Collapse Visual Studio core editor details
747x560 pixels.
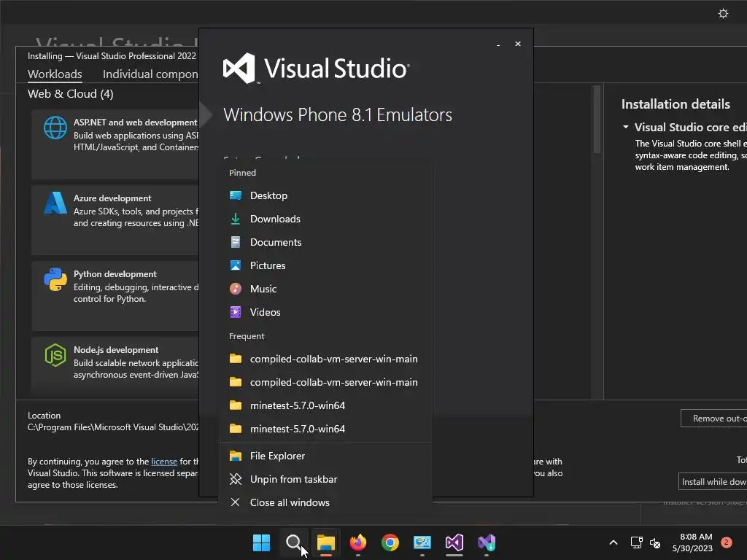(625, 127)
